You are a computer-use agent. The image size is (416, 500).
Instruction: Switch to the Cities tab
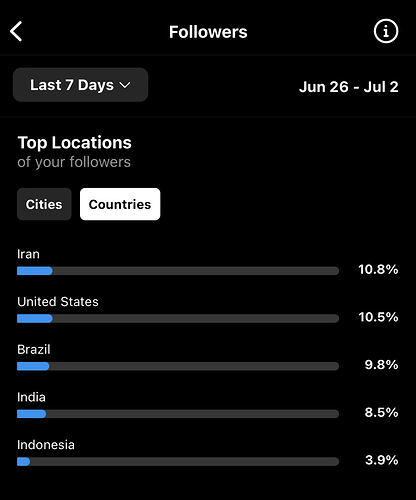pyautogui.click(x=44, y=204)
